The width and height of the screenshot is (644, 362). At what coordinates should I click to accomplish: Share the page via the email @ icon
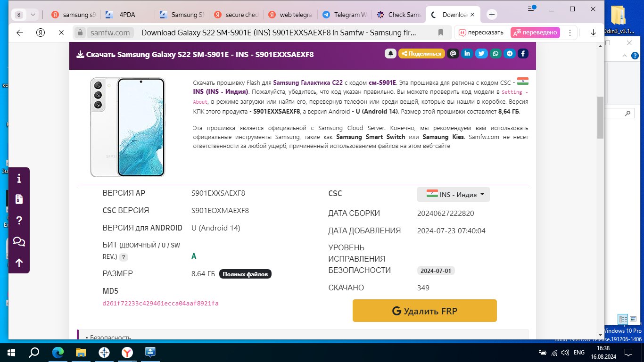point(453,54)
